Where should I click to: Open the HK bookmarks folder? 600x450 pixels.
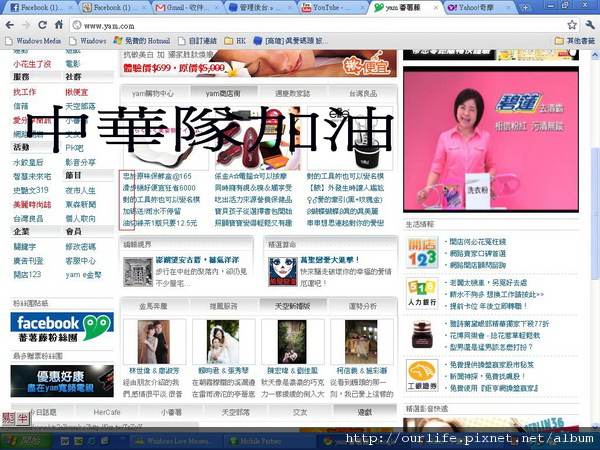(x=235, y=41)
